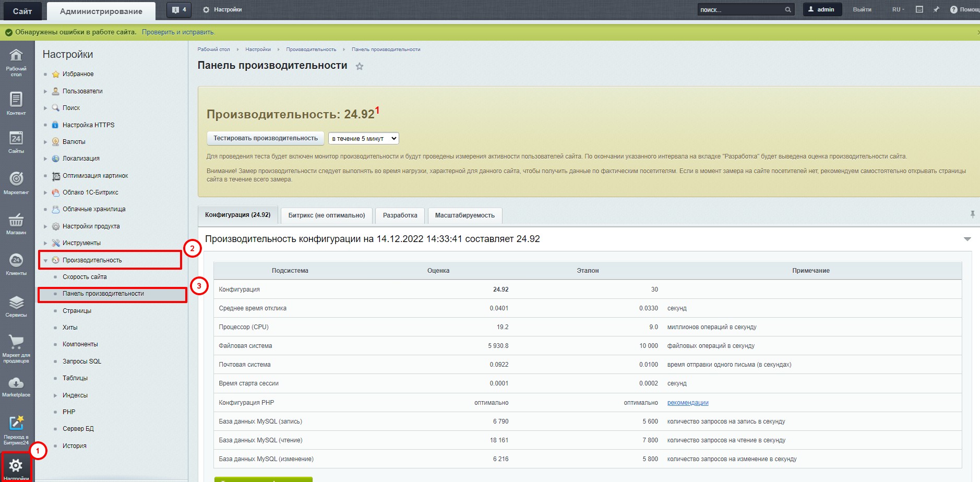Select Запросы SQL in the settings tree
Viewport: 980px width, 482px height.
pyautogui.click(x=82, y=362)
